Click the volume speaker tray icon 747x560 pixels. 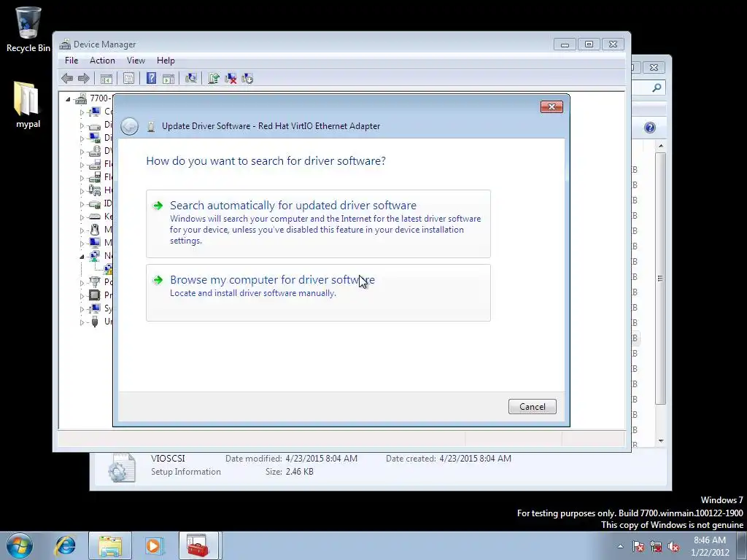tap(673, 547)
